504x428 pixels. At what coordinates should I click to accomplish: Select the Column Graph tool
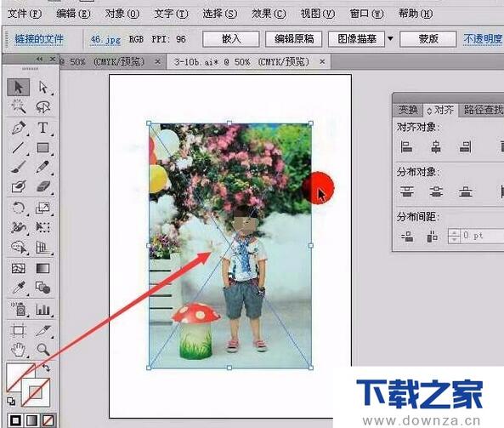43,309
